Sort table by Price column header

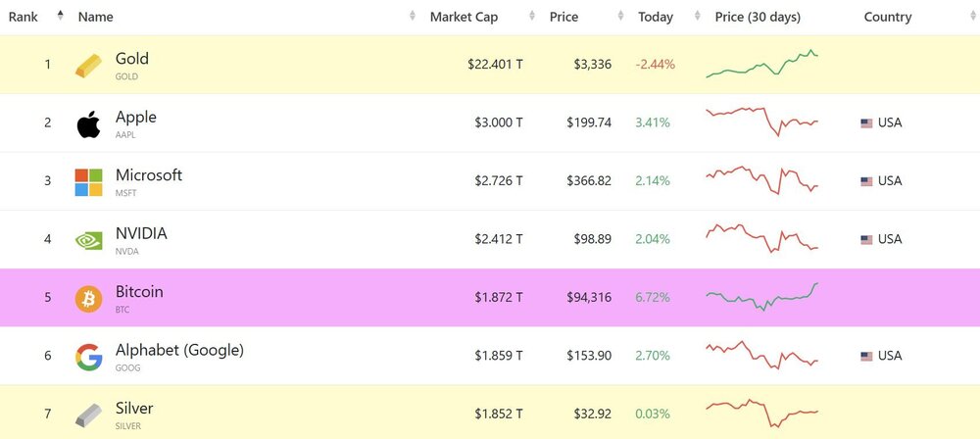pyautogui.click(x=563, y=17)
